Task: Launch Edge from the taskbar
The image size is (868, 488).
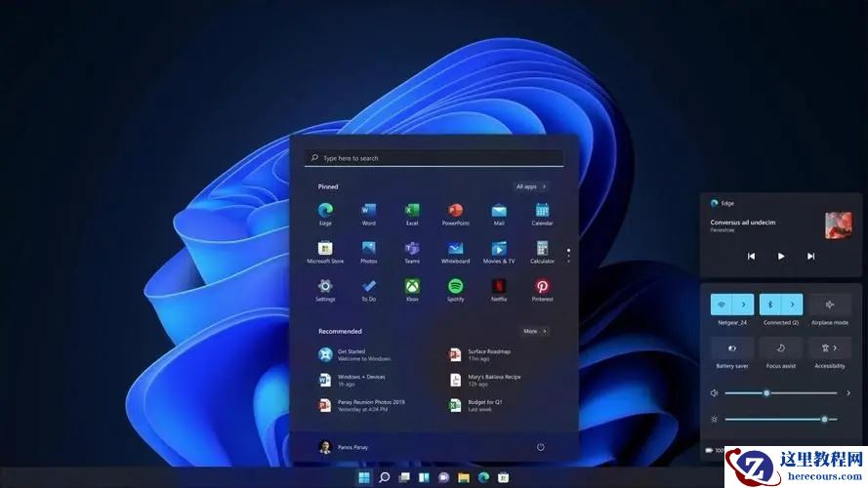Action: [484, 477]
